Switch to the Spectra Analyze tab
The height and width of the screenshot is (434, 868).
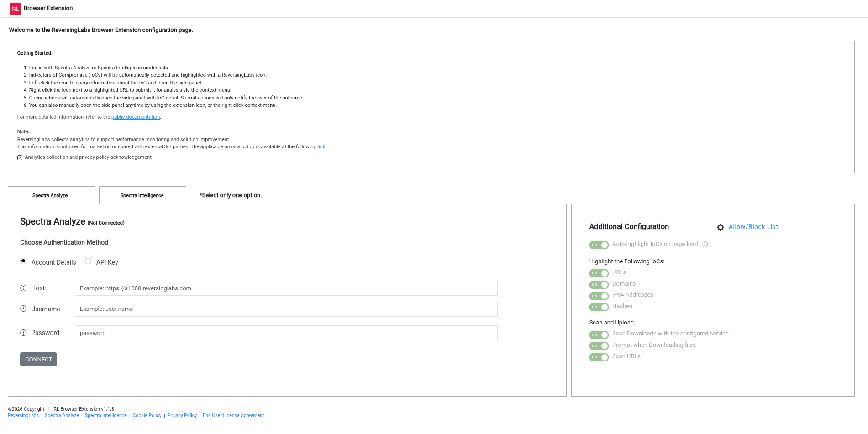[51, 195]
